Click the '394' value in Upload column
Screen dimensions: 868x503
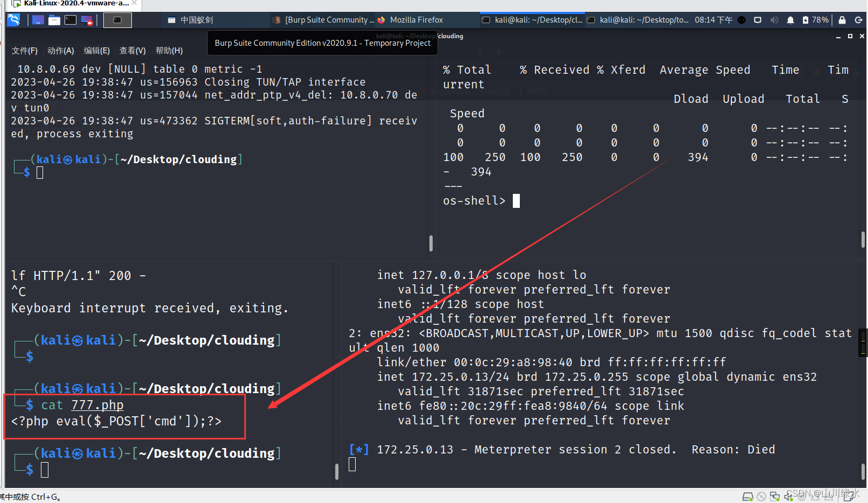pyautogui.click(x=698, y=157)
